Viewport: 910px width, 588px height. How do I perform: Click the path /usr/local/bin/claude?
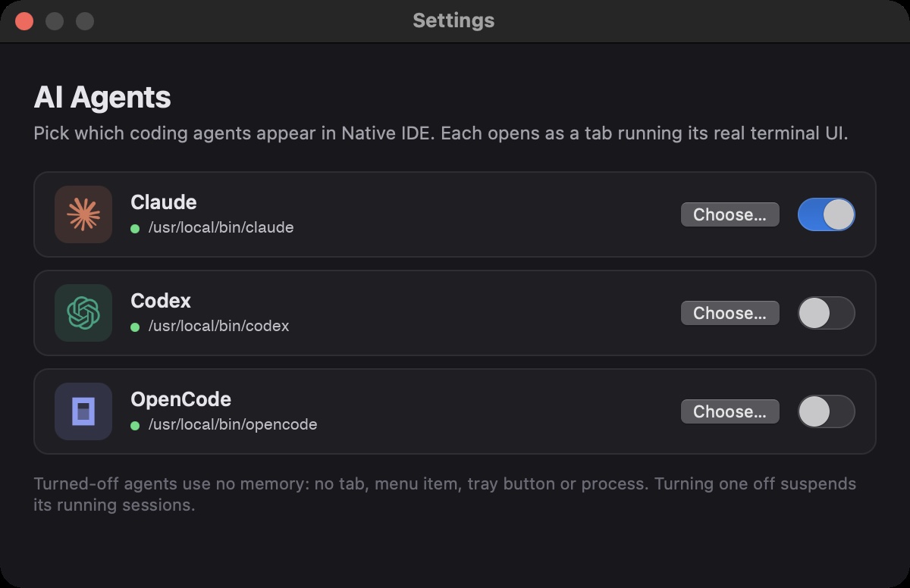221,227
